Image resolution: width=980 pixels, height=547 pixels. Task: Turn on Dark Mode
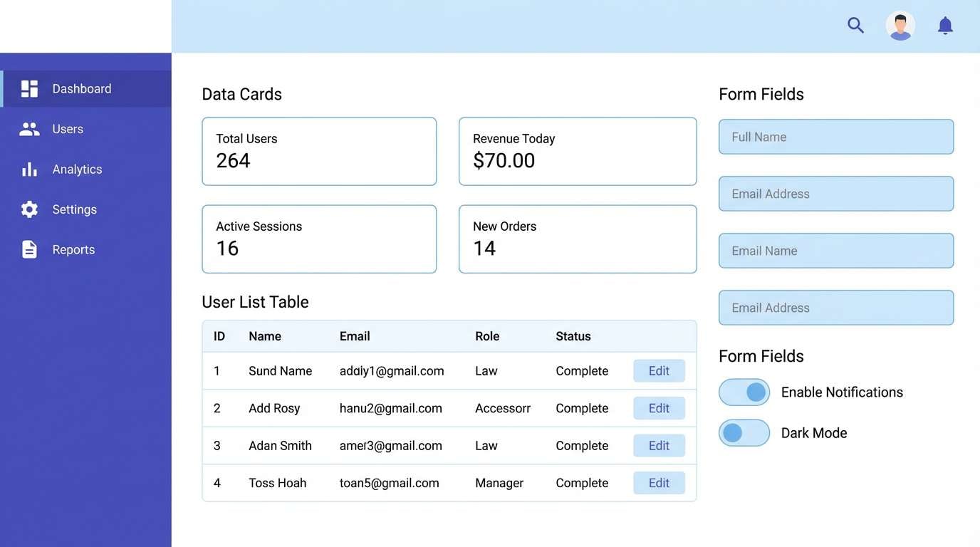point(744,432)
